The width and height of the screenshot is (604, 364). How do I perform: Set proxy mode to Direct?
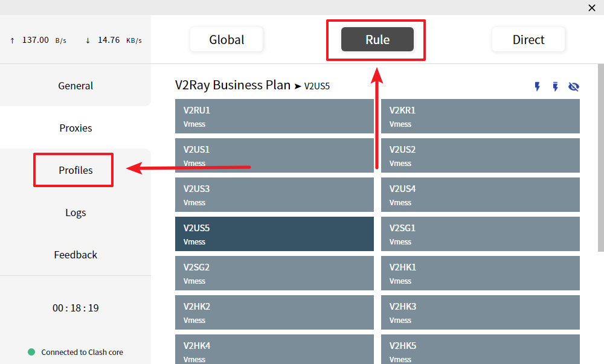[528, 39]
